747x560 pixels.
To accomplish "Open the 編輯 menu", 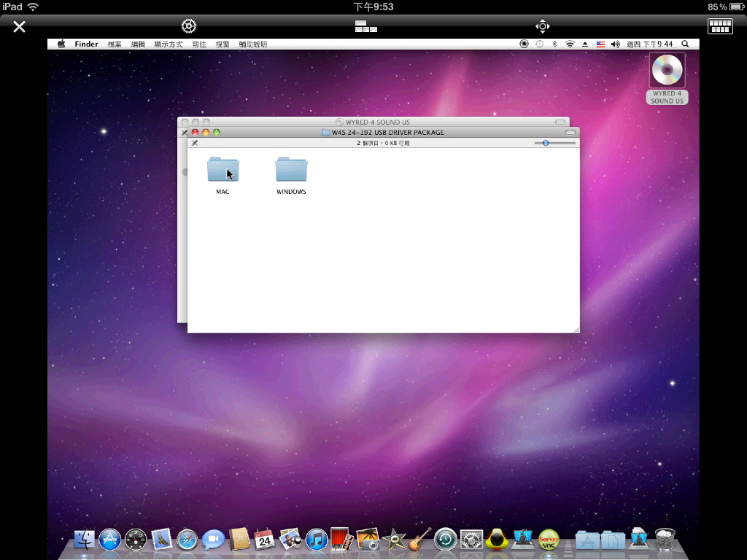I will point(138,44).
